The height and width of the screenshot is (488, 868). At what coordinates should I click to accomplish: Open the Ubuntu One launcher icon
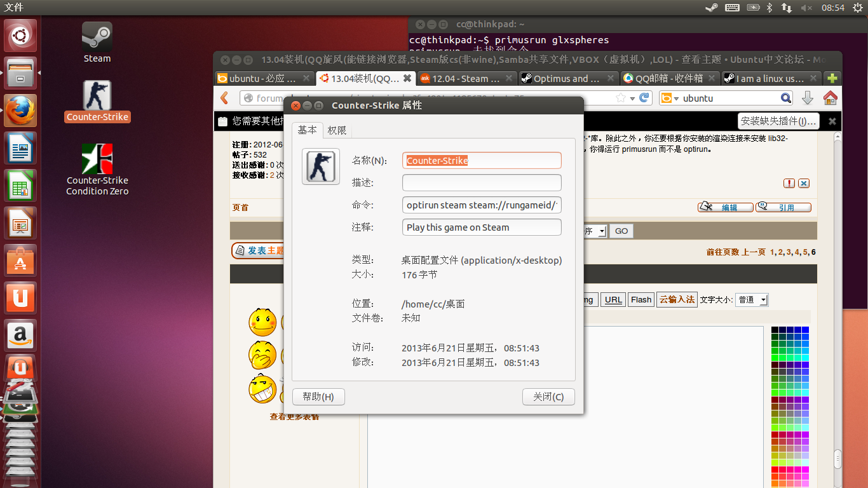pyautogui.click(x=21, y=298)
